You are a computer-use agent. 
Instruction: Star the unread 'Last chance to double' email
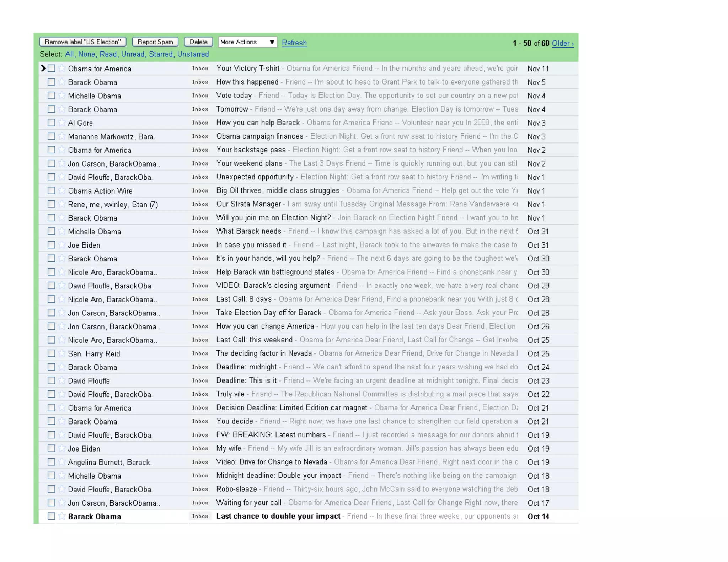click(x=62, y=516)
